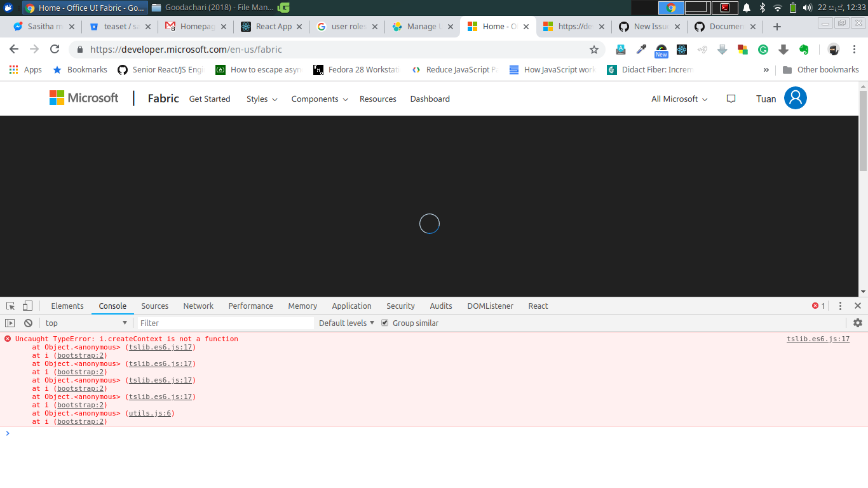This screenshot has height=488, width=868.
Task: Open the Fabric feedback comment icon
Action: tap(731, 98)
